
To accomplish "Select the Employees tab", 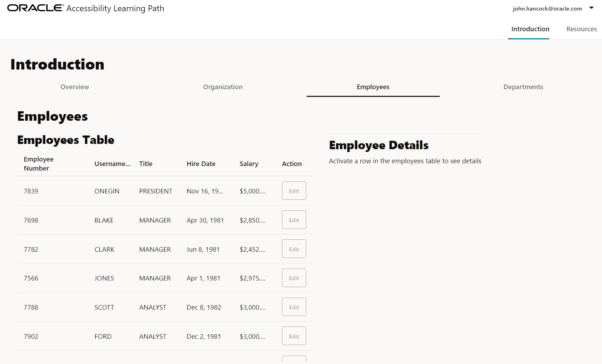I will coord(373,87).
